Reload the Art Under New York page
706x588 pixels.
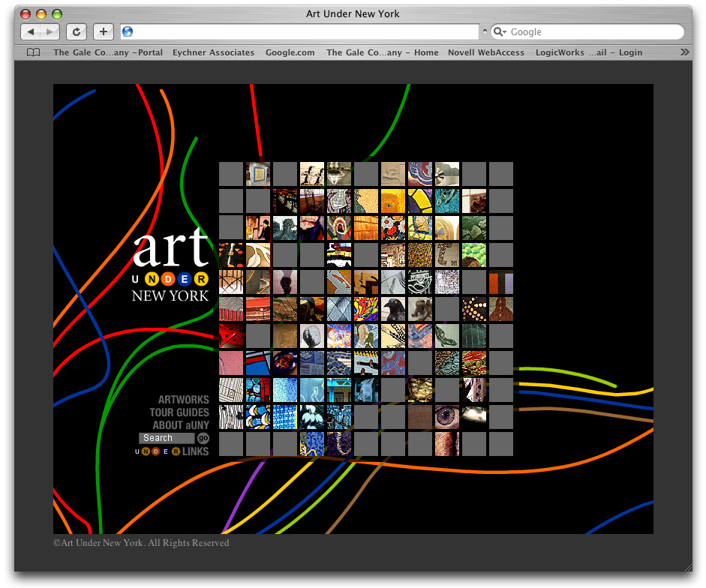[x=77, y=31]
